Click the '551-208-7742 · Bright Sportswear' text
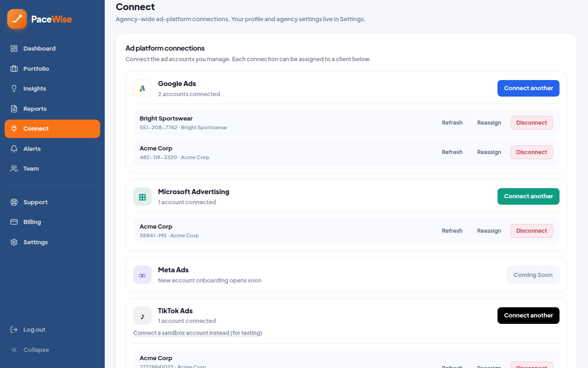 click(x=183, y=127)
